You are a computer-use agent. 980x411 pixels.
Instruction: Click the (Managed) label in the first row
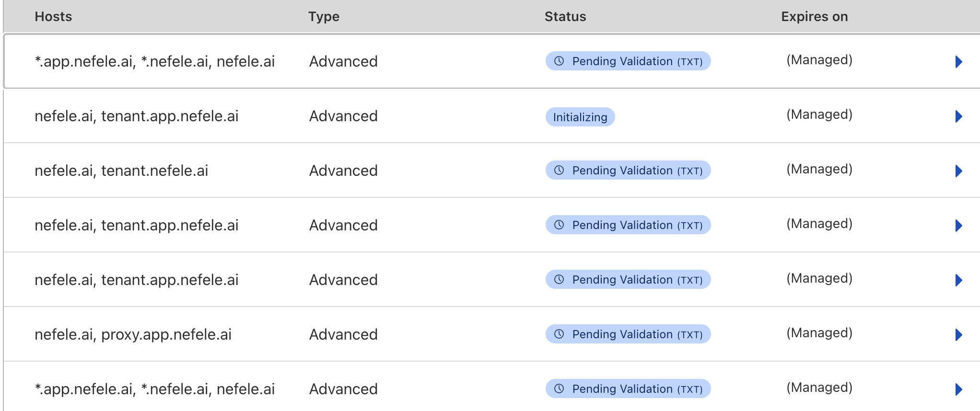(x=819, y=60)
